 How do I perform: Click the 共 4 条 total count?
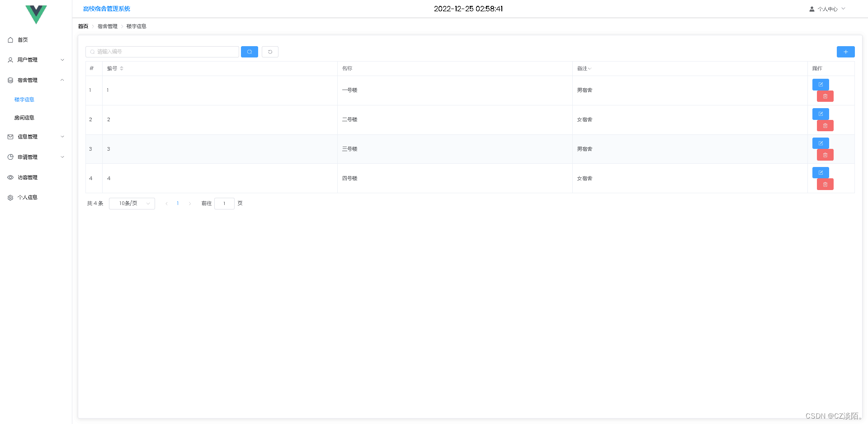click(x=95, y=204)
